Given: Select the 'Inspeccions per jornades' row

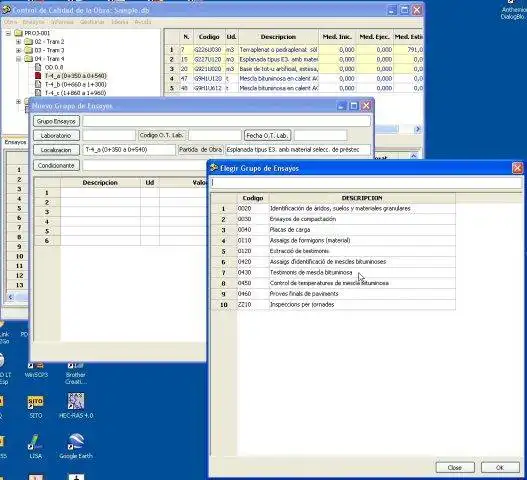Looking at the screenshot, I should click(333, 305).
